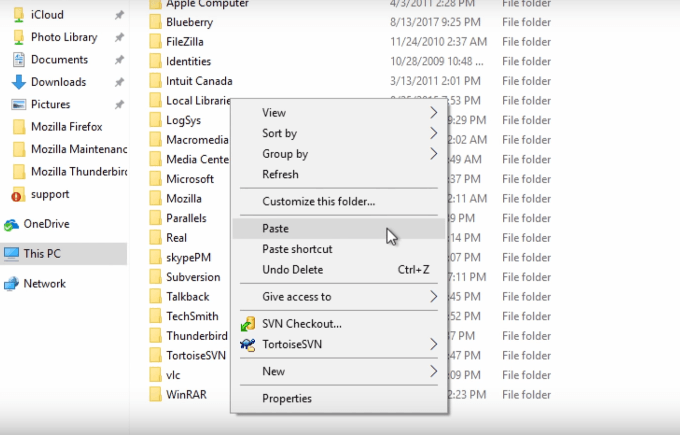Image resolution: width=680 pixels, height=435 pixels.
Task: Choose Refresh from the context menu
Action: point(338,174)
